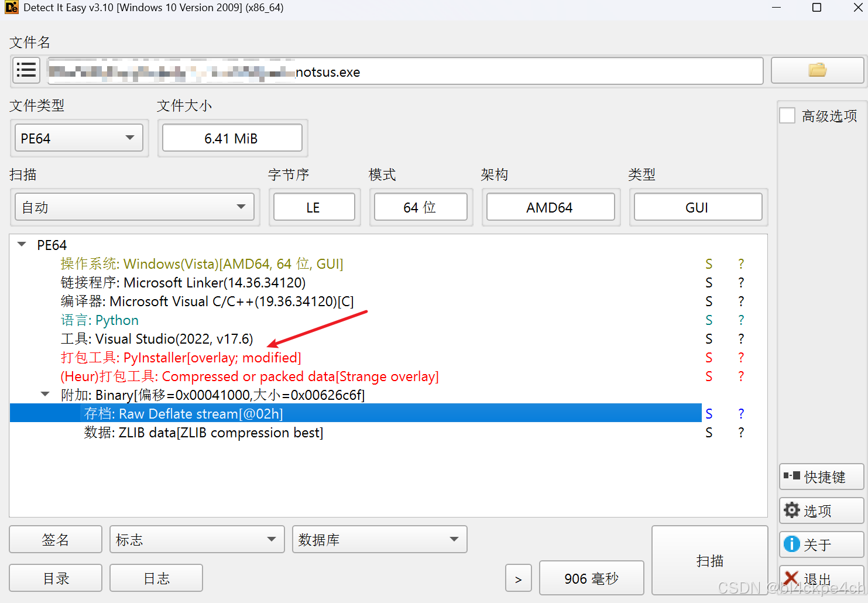The image size is (868, 603).
Task: Click ? info on 链接程序 row
Action: (741, 283)
